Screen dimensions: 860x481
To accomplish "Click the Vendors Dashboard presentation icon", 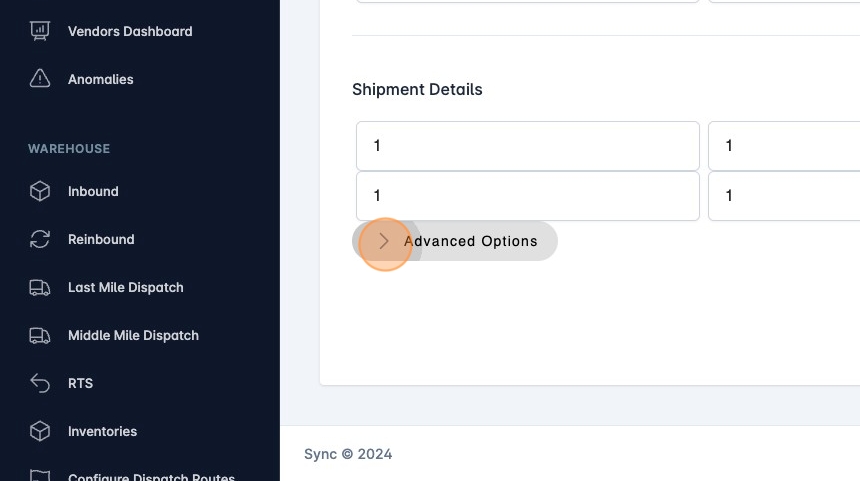I will (40, 31).
